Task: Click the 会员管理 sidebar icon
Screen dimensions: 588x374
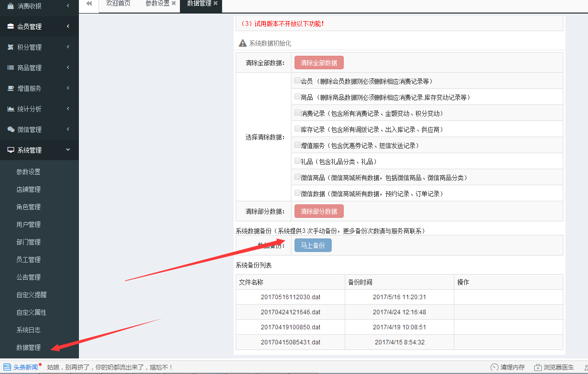Action: pyautogui.click(x=11, y=27)
